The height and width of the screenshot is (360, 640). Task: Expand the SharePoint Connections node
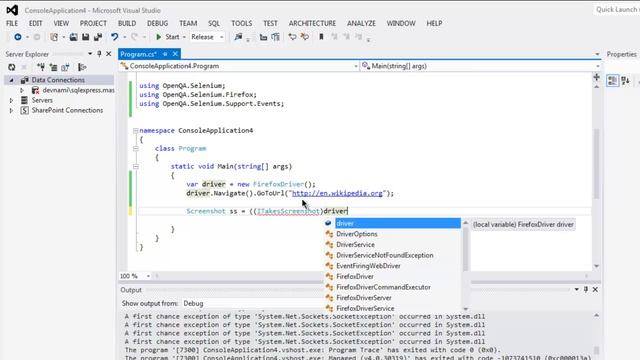[11, 110]
